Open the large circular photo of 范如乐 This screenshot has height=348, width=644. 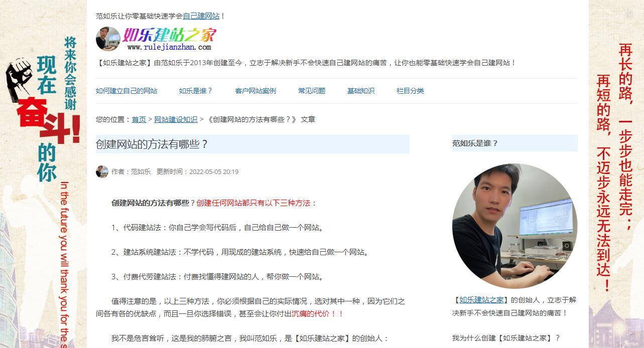(x=514, y=226)
